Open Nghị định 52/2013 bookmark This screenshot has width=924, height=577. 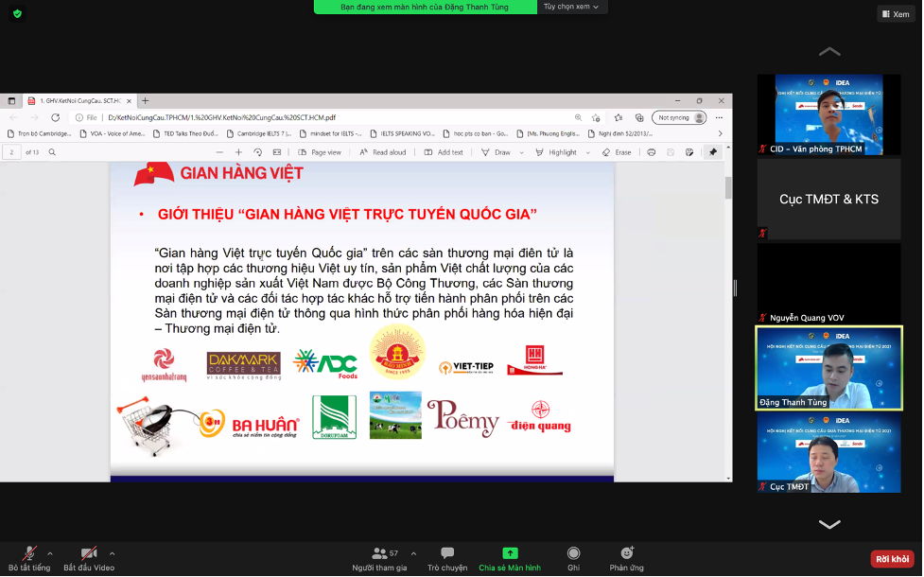(x=620, y=133)
